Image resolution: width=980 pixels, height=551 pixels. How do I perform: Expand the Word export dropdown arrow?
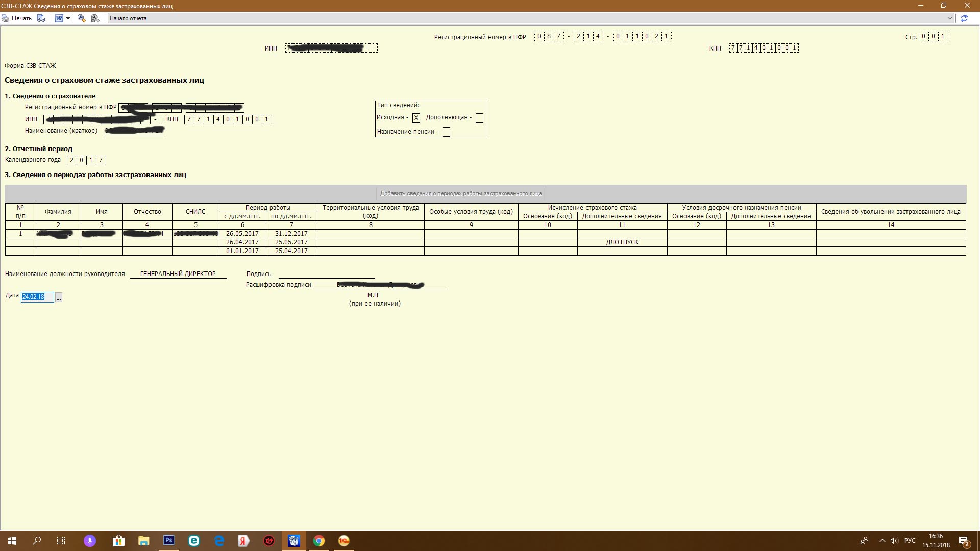point(68,18)
